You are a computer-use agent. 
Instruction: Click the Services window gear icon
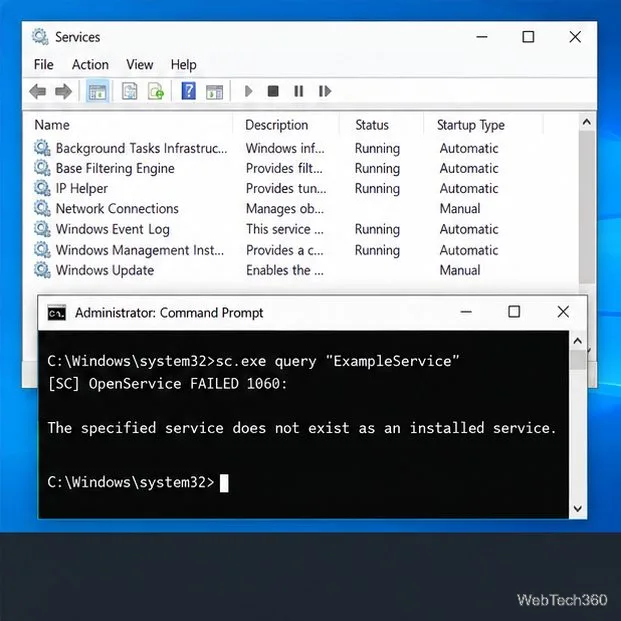(40, 37)
